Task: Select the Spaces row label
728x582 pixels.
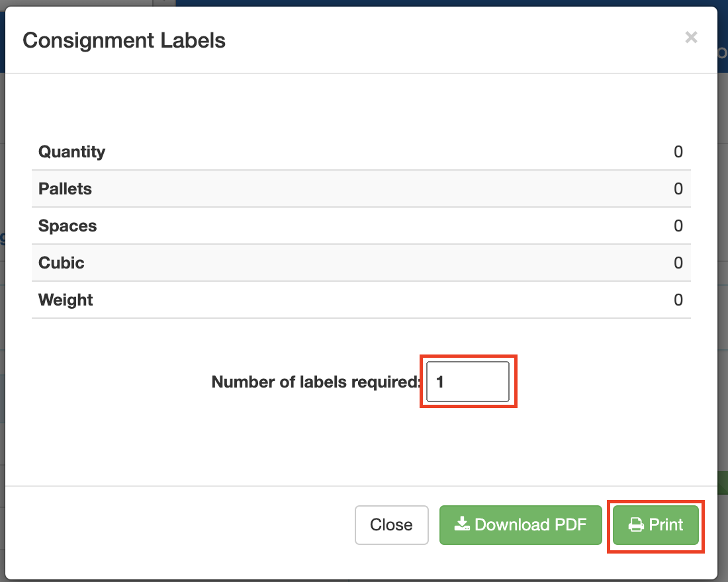Action: (68, 226)
